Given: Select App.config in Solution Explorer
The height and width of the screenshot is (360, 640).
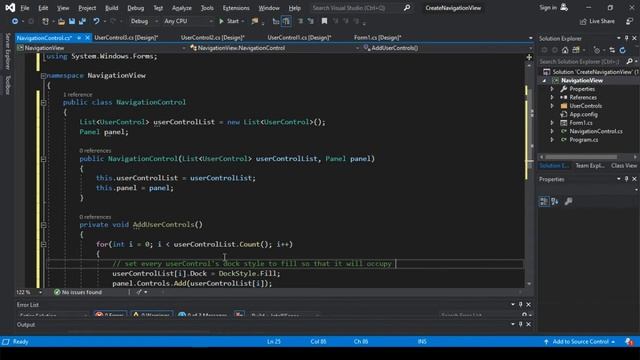Looking at the screenshot, I should [x=583, y=115].
